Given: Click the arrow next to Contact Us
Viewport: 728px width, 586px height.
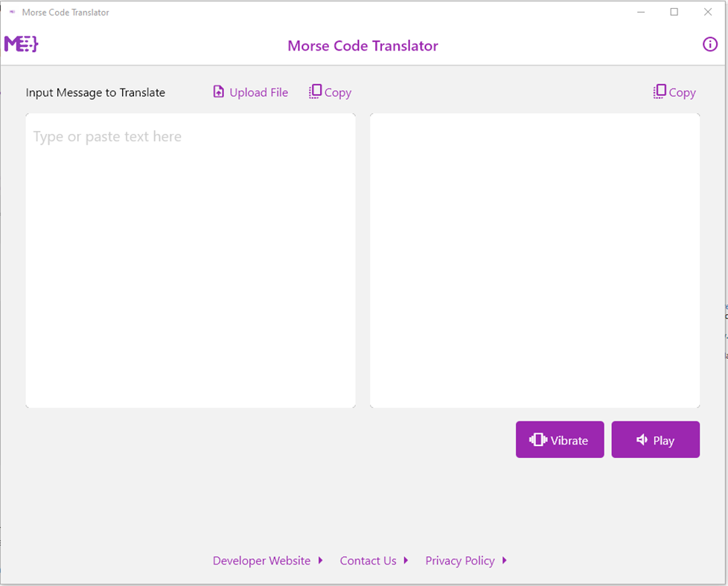Looking at the screenshot, I should point(406,561).
